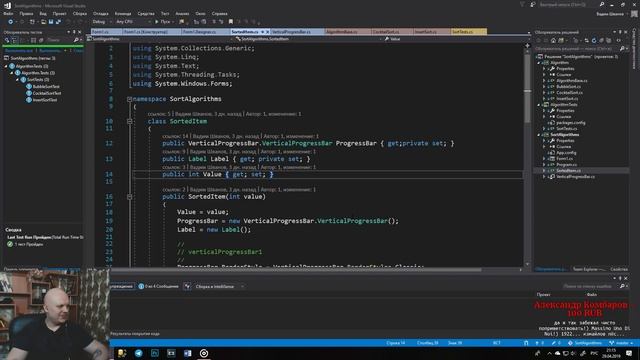Screen dimensions: 640x360
Task: Pin the SortedItem.cs tab
Action: 262,31
